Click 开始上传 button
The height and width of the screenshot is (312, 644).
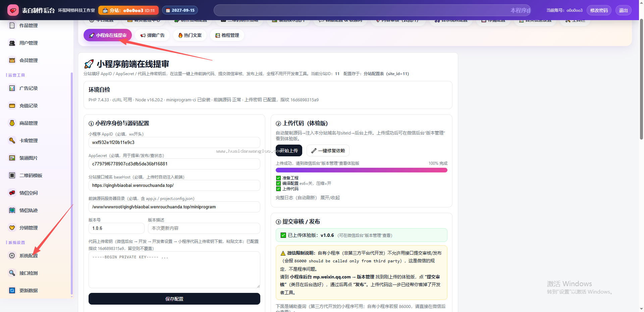point(289,151)
